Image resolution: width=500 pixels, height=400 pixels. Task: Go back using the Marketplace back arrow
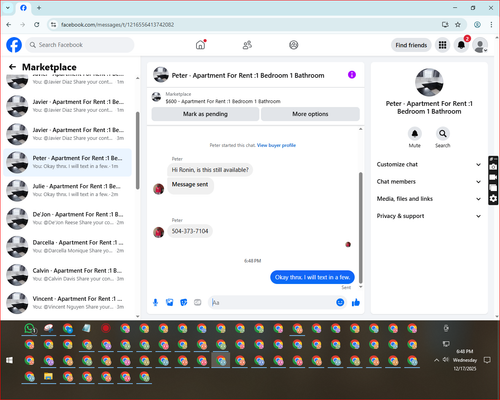(x=13, y=67)
